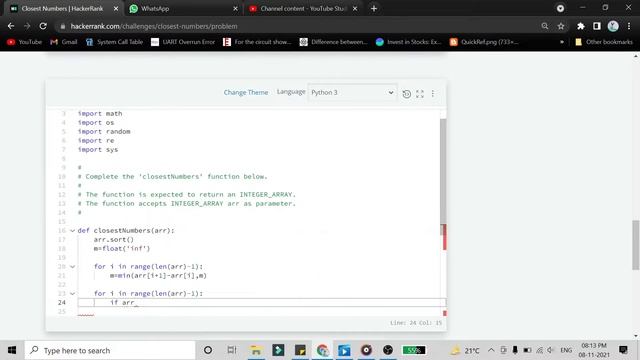Open the zoom magnifier in address bar
640x360 pixels.
[x=545, y=26]
